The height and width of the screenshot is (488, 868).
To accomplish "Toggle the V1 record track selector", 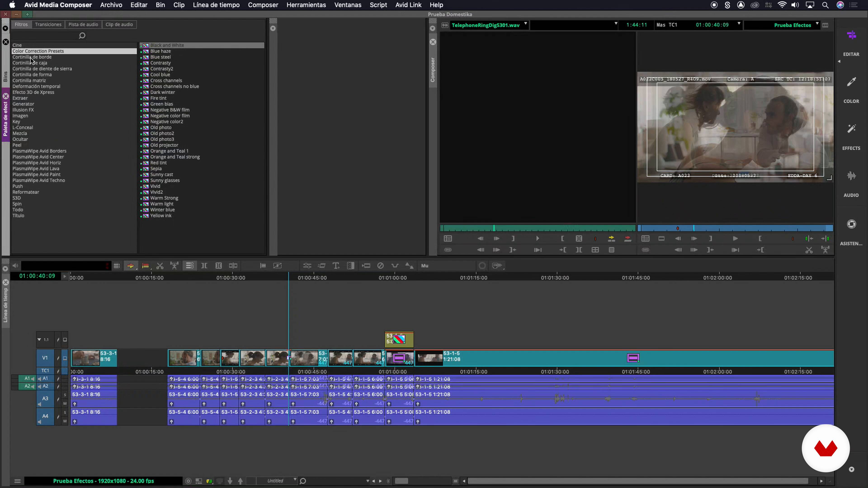I will pyautogui.click(x=45, y=358).
